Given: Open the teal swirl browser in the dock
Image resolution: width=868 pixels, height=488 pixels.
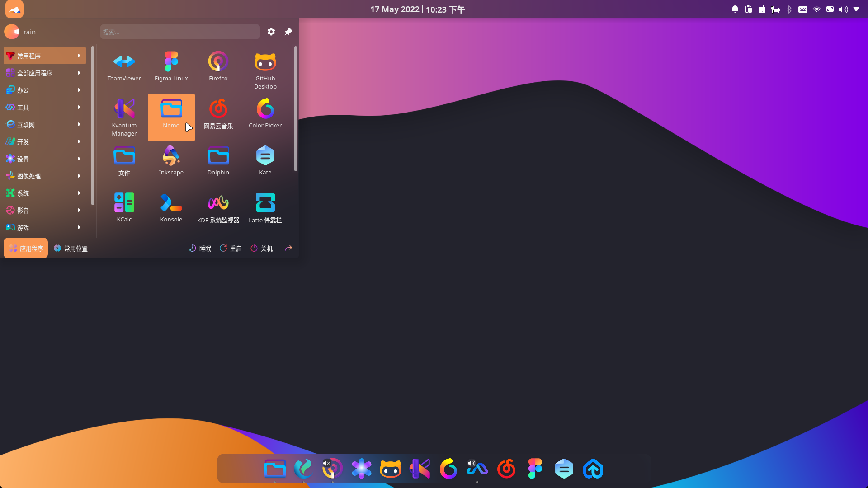Looking at the screenshot, I should pyautogui.click(x=303, y=469).
